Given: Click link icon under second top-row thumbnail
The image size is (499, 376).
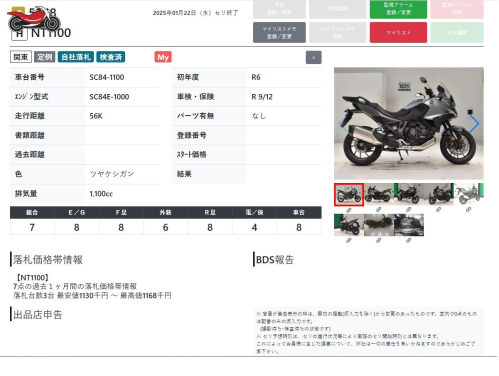Looking at the screenshot, I should click(x=379, y=210).
